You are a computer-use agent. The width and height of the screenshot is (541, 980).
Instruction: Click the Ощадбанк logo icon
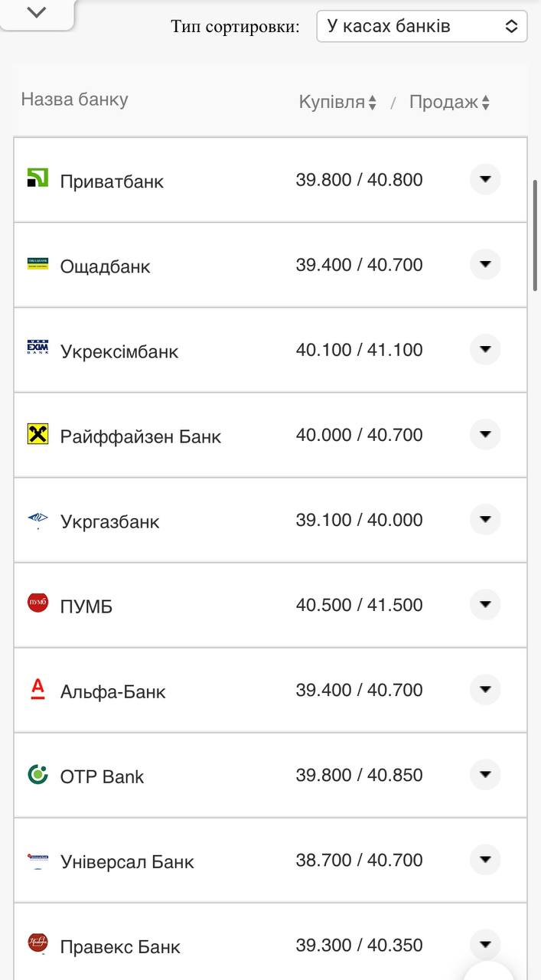point(37,263)
